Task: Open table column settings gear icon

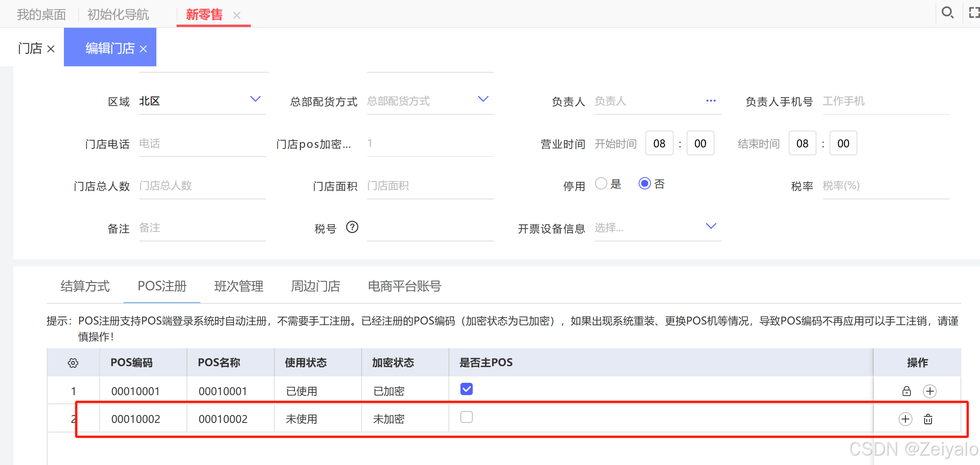Action: point(73,363)
